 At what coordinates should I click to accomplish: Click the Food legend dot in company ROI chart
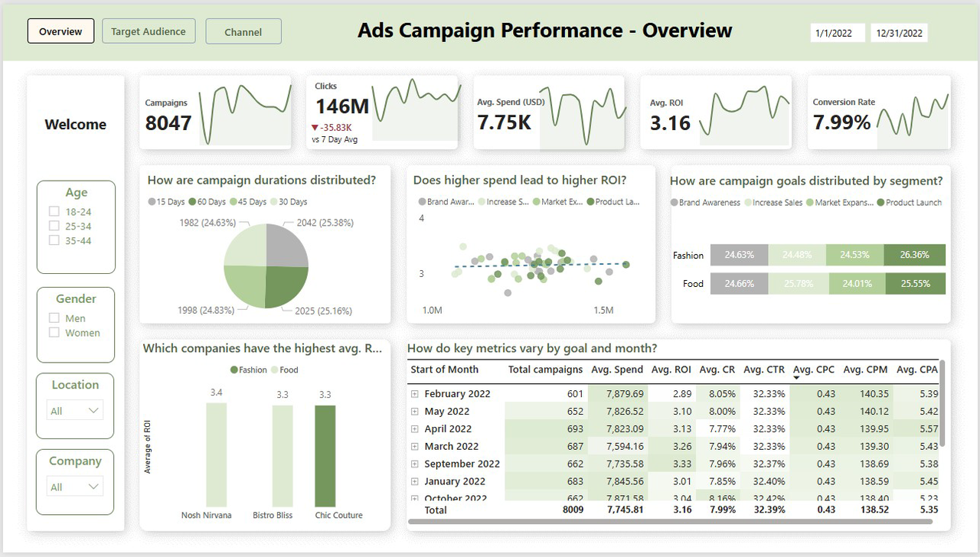click(274, 370)
